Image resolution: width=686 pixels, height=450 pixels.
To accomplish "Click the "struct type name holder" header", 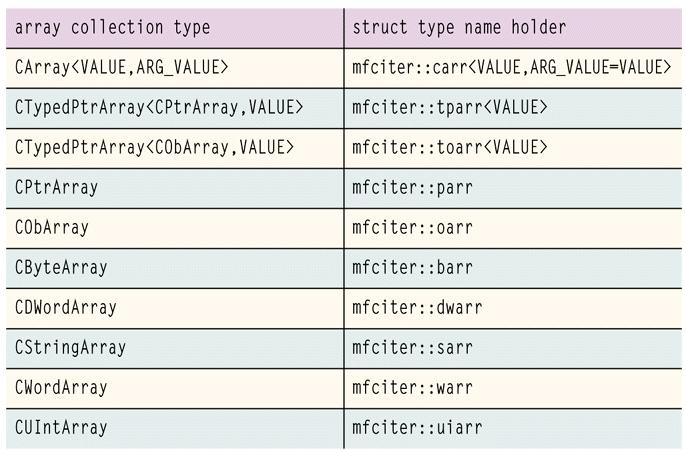I will pyautogui.click(x=458, y=27).
